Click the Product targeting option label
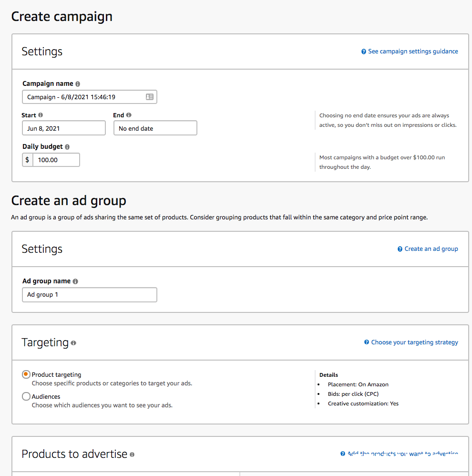This screenshot has height=476, width=472. click(56, 374)
